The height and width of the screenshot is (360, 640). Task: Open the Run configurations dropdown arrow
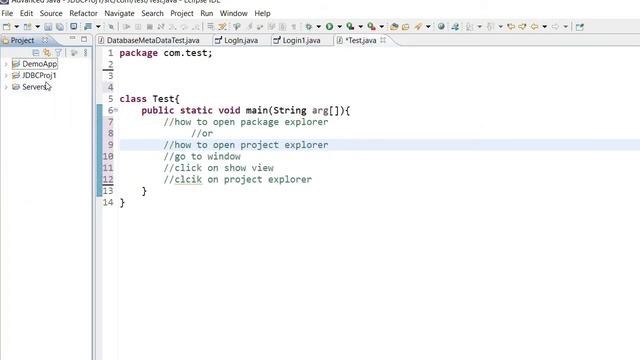point(339,27)
